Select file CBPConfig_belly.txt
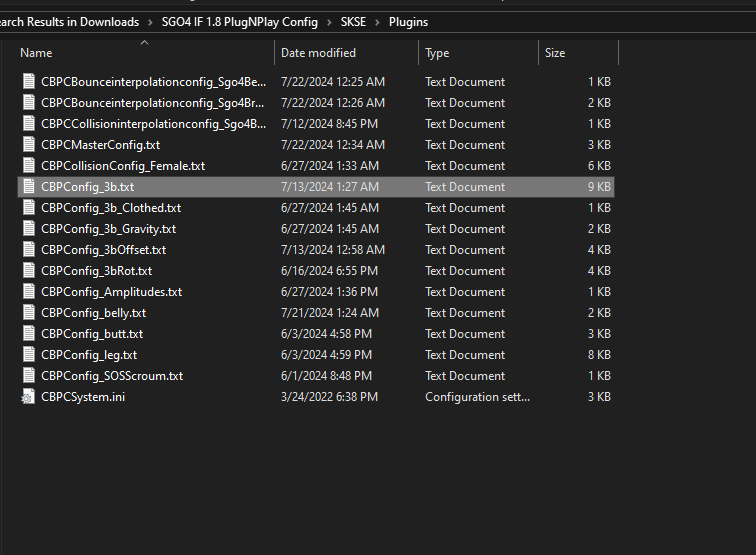 [94, 313]
